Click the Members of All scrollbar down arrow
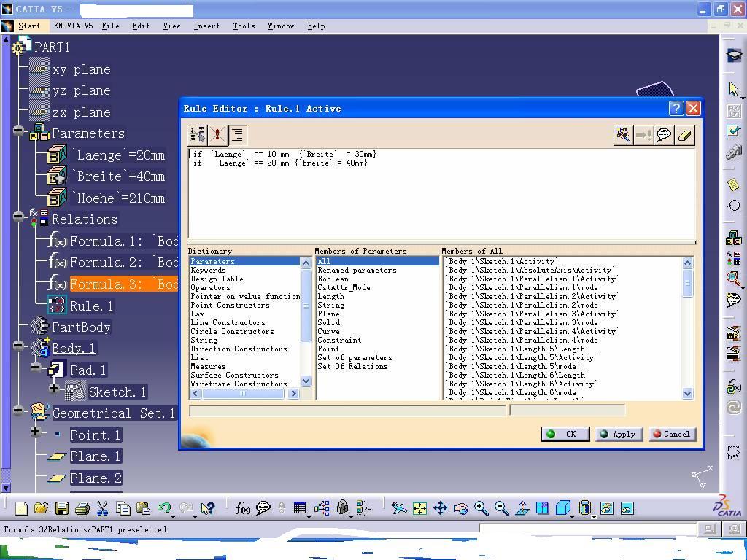The height and width of the screenshot is (560, 747). [687, 393]
